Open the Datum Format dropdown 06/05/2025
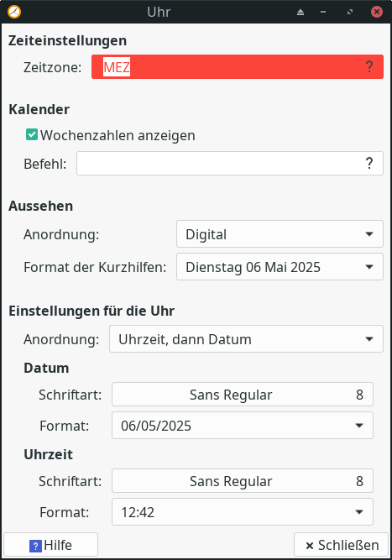Screen dimensions: 392x560 pos(243,426)
